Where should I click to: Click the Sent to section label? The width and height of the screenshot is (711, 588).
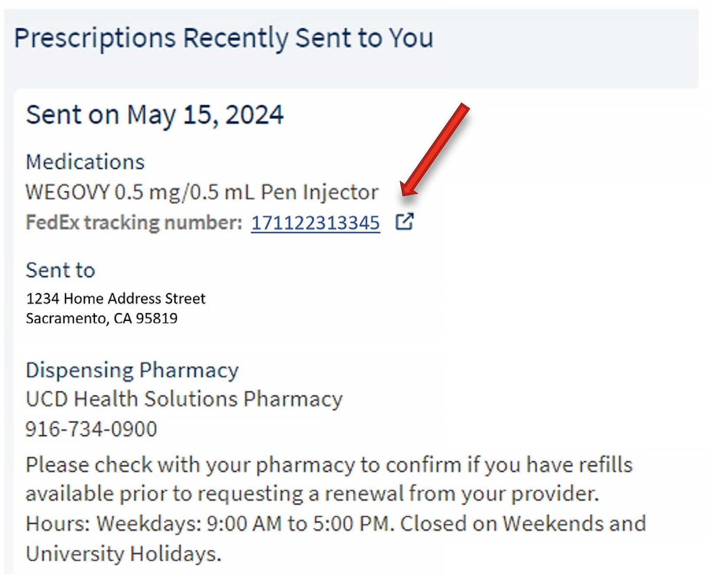(60, 270)
